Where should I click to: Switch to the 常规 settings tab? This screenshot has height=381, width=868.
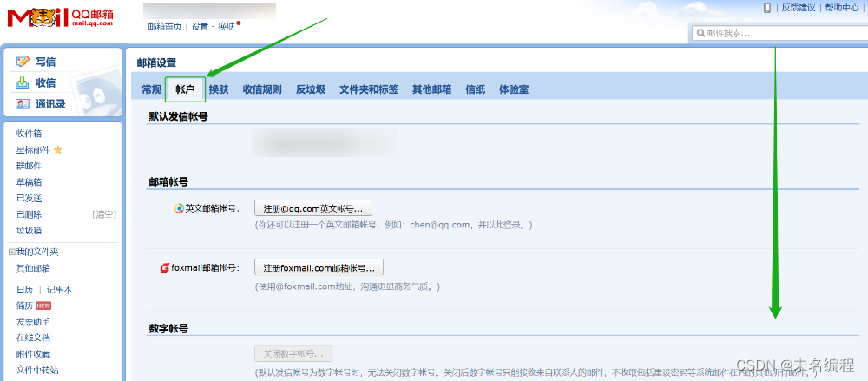151,89
